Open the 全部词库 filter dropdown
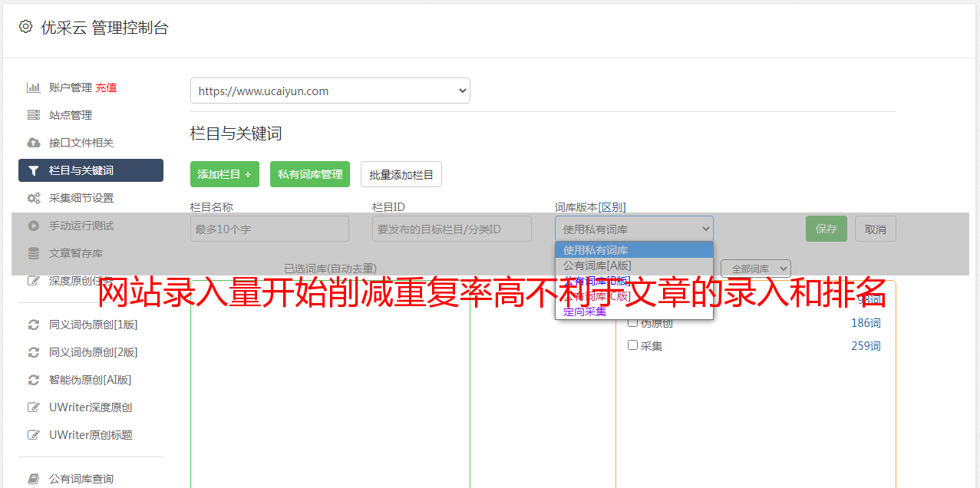Image resolution: width=980 pixels, height=488 pixels. (756, 269)
